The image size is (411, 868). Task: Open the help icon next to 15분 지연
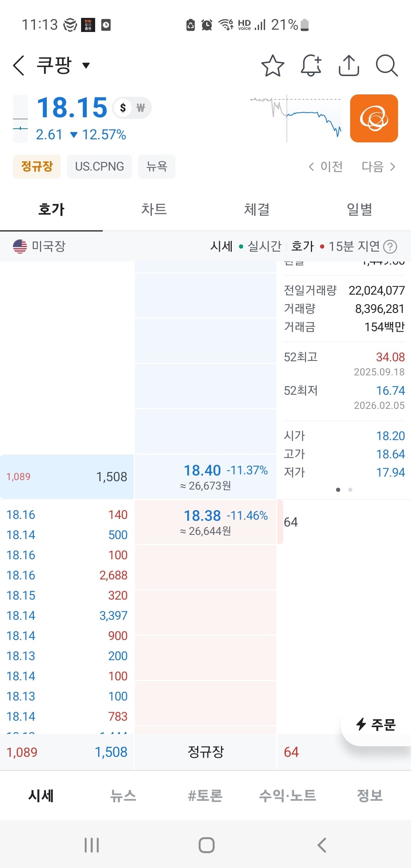pos(390,247)
